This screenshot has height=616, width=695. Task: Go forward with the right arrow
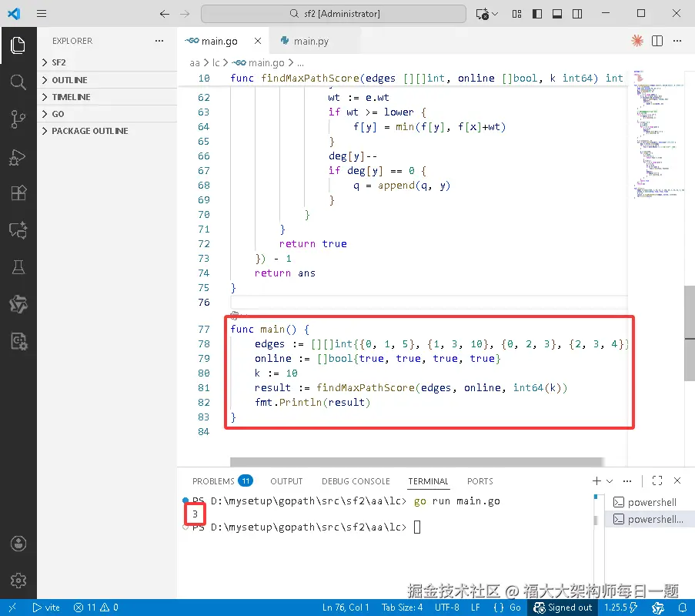click(x=185, y=14)
